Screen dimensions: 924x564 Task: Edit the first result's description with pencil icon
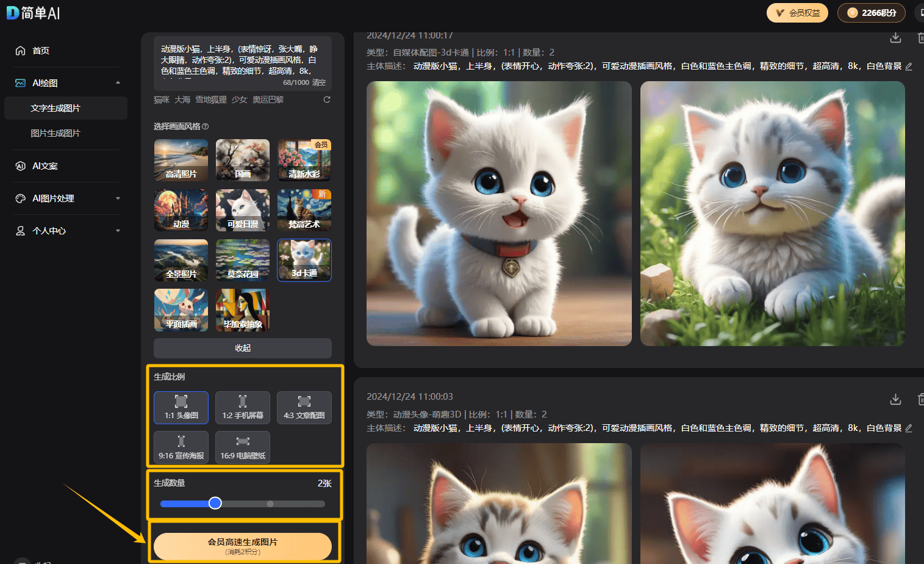click(909, 67)
